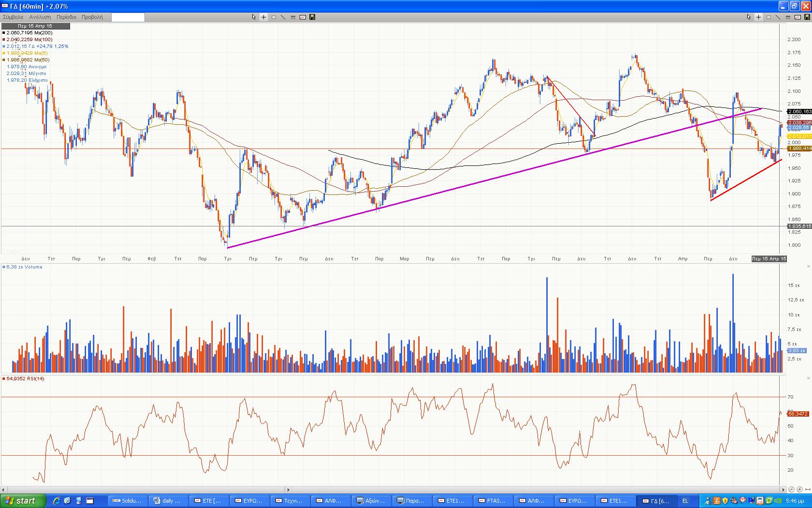812x508 pixels.
Task: Select the Ma(5) legend entry
Action: 25,53
